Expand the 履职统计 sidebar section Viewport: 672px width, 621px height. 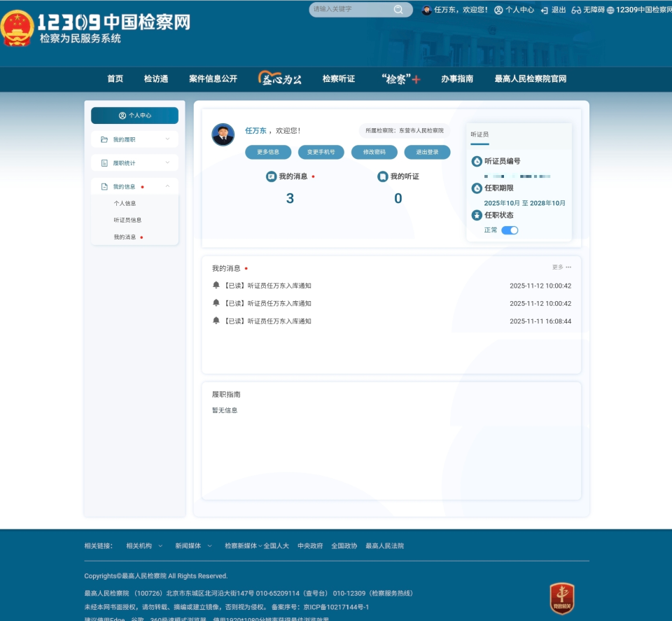click(x=167, y=162)
